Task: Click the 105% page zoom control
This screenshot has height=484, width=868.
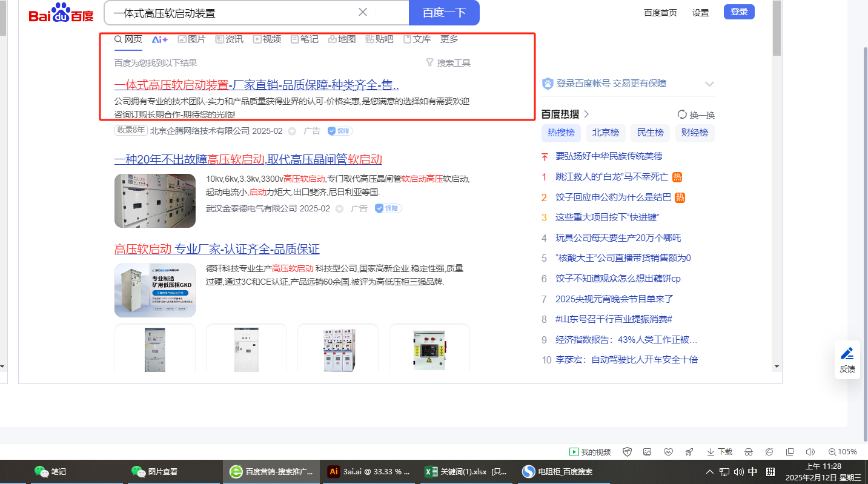Action: pos(842,452)
